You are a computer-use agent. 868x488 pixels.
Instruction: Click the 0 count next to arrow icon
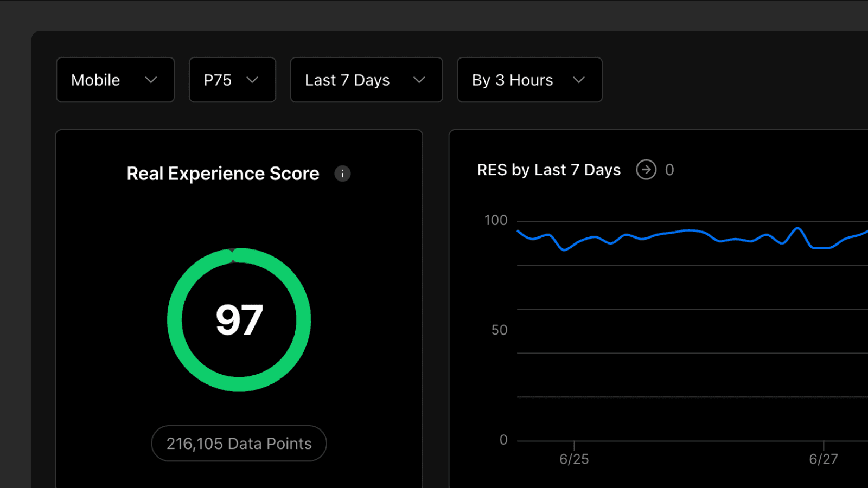669,170
